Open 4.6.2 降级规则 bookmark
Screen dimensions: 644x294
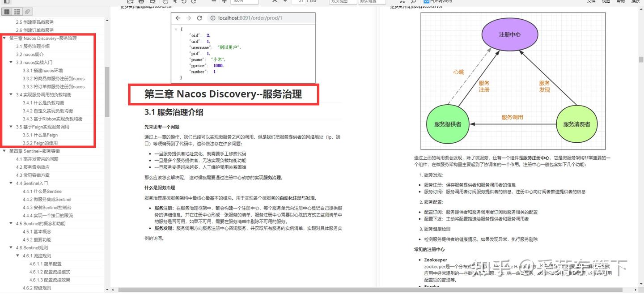point(37,288)
